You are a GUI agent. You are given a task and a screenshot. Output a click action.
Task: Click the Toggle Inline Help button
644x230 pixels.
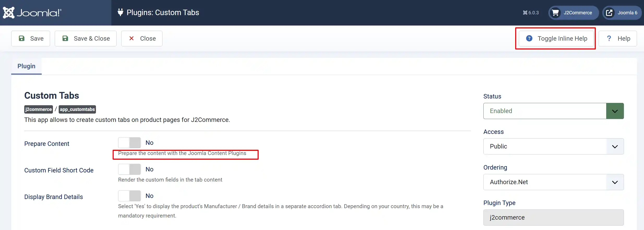tap(556, 39)
